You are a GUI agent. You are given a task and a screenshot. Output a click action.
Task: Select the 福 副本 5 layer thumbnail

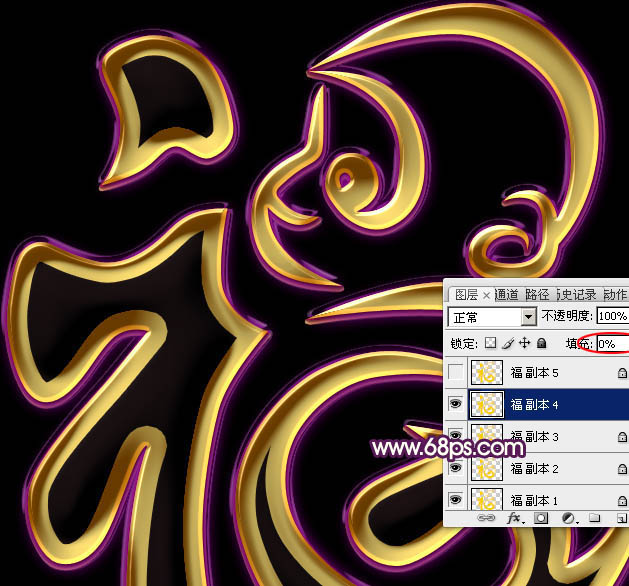coord(487,373)
